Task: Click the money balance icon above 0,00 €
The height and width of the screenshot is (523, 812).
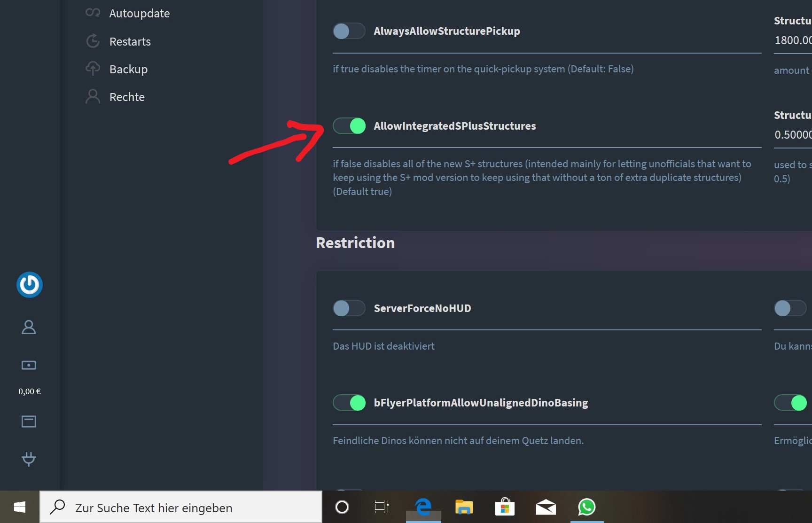Action: pyautogui.click(x=29, y=365)
